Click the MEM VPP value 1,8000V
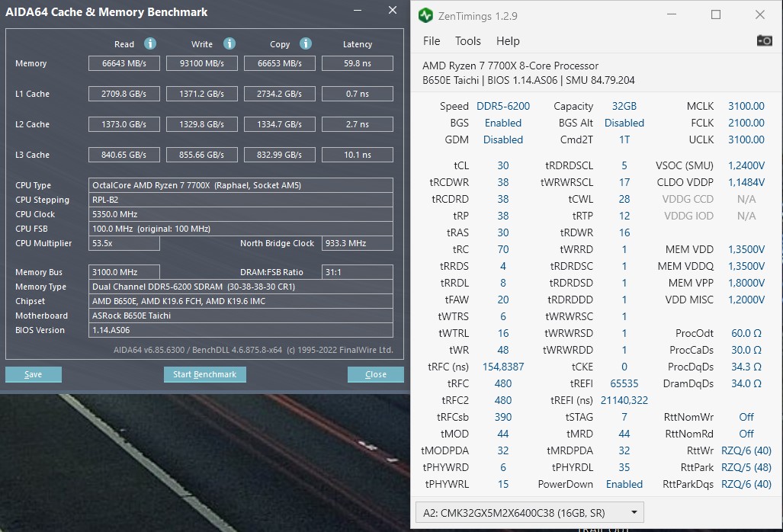Viewport: 783px width, 532px height. tap(746, 283)
